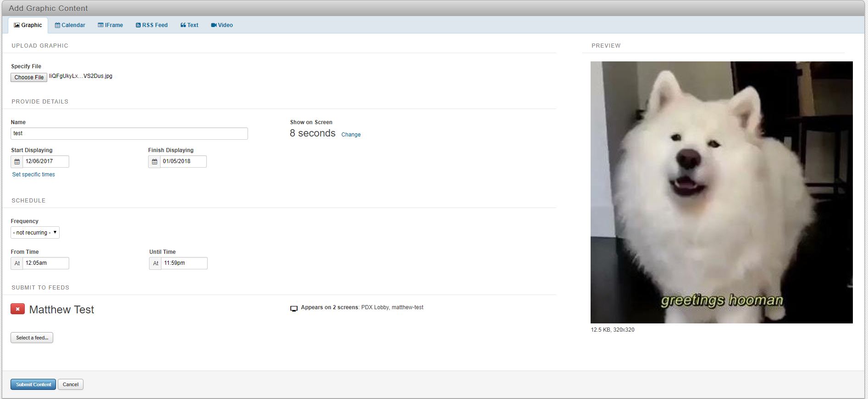
Task: Edit the Start Displaying date field
Action: tap(46, 162)
